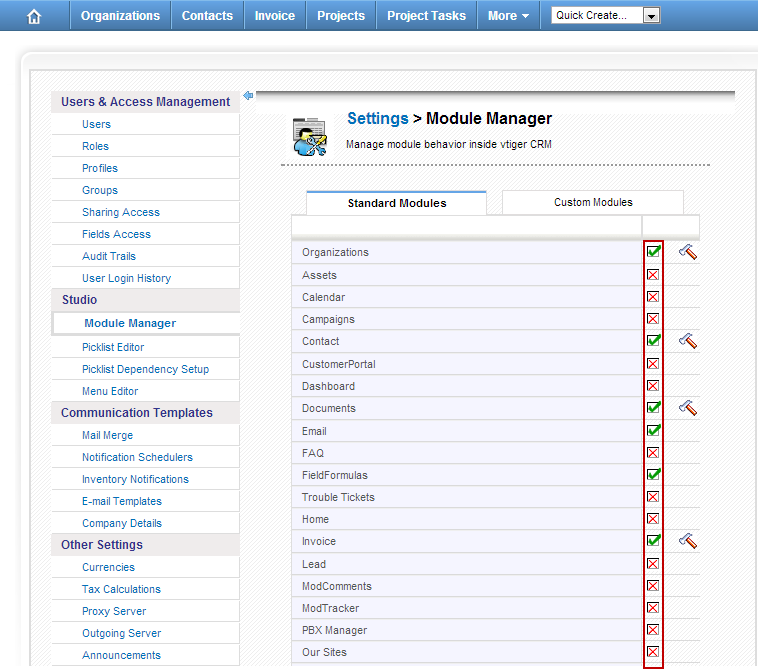Enable the Calendar module
Screen dimensions: 758x669
653,297
